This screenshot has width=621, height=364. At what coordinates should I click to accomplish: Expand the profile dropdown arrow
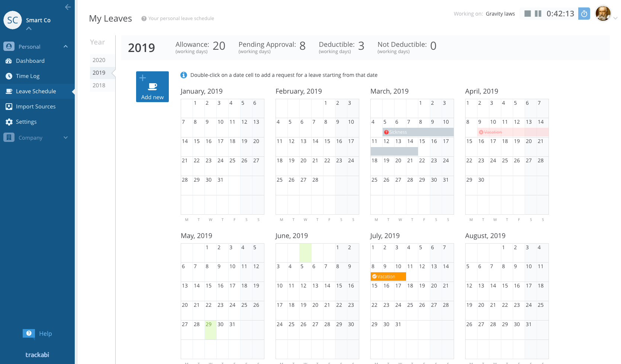coord(615,18)
